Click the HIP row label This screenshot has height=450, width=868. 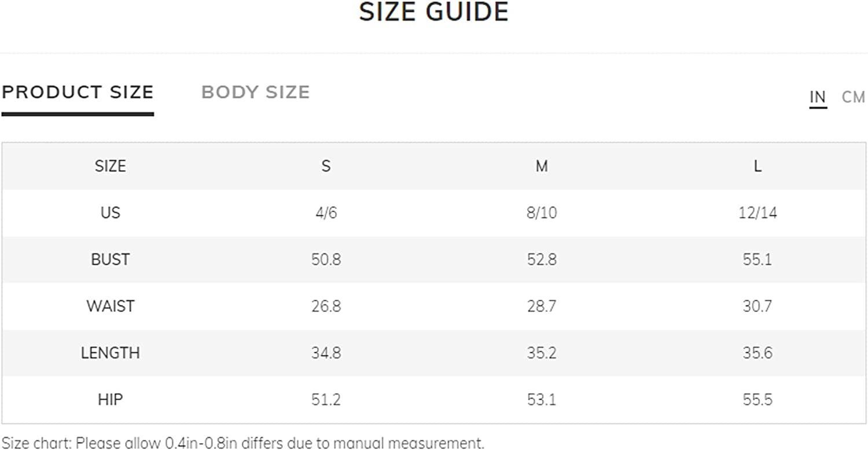tap(110, 400)
